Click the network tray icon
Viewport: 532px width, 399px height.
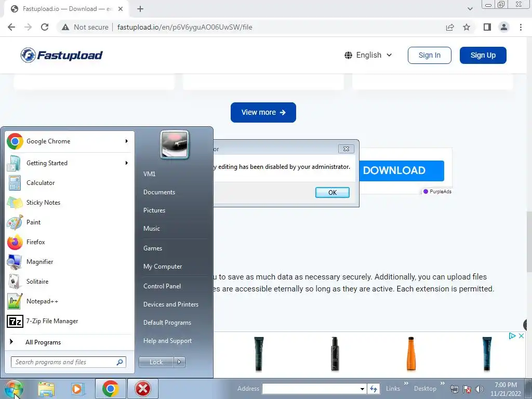(454, 389)
